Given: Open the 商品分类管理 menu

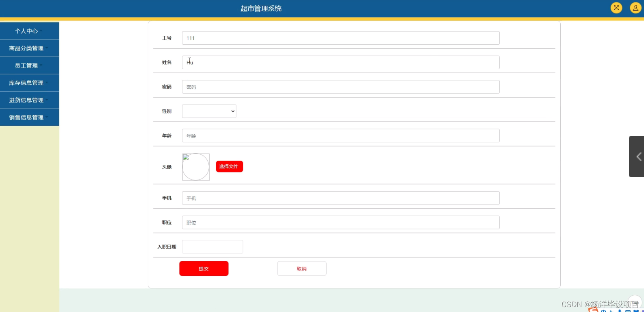Looking at the screenshot, I should 29,48.
